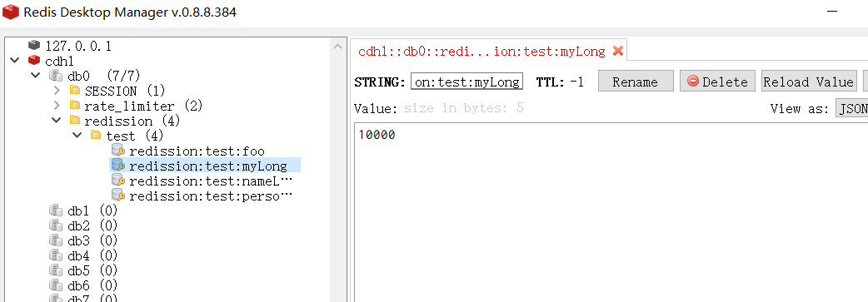Click the key name field on:test:myLong
The height and width of the screenshot is (302, 868).
coord(466,82)
